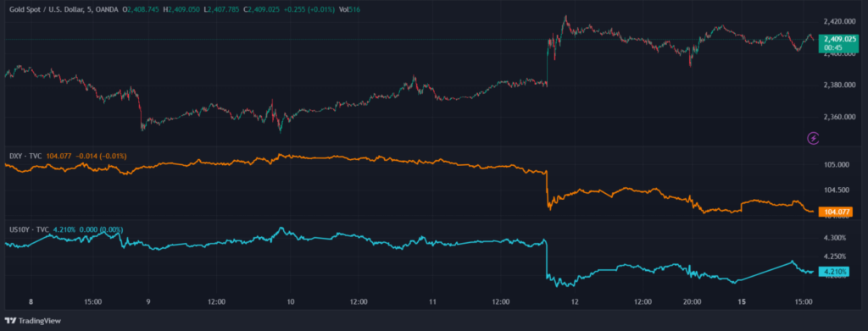Screen dimensions: 868x331
Task: Click the 20:00 time axis label
Action: [x=693, y=301]
